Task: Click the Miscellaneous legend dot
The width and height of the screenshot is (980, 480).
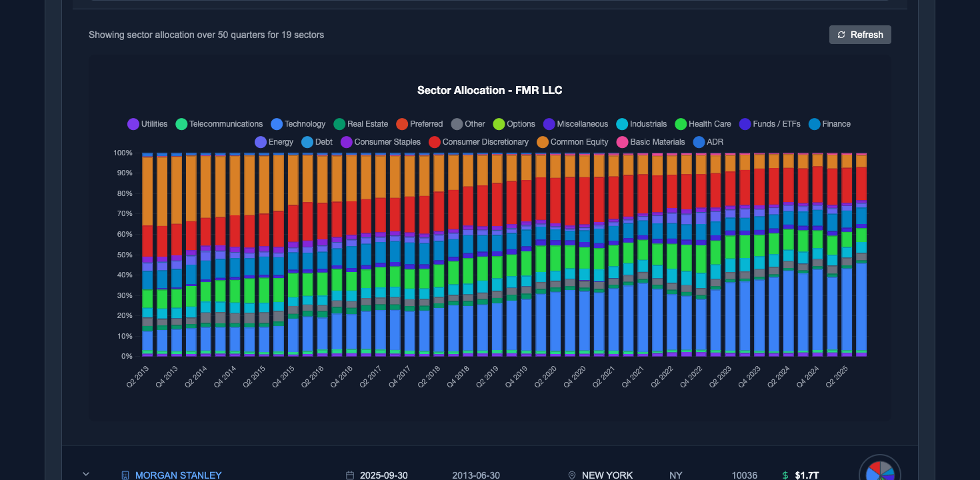Action: (x=549, y=124)
